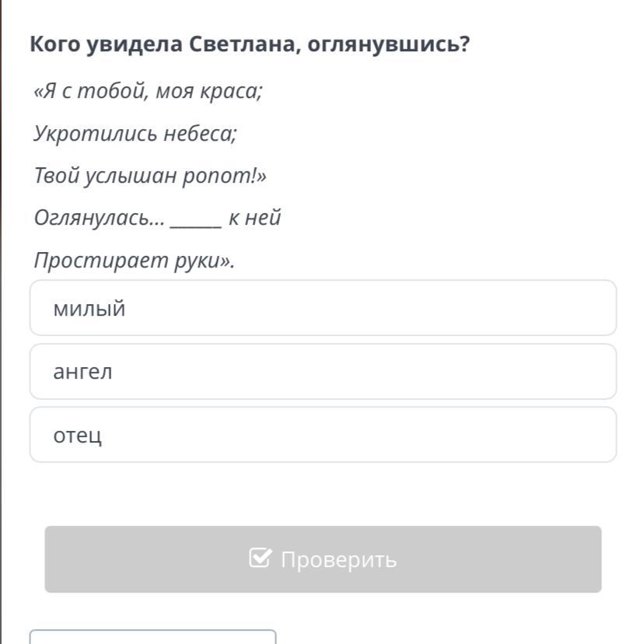The image size is (644, 644).
Task: Click the word «Кого» in the heading
Action: click(53, 44)
